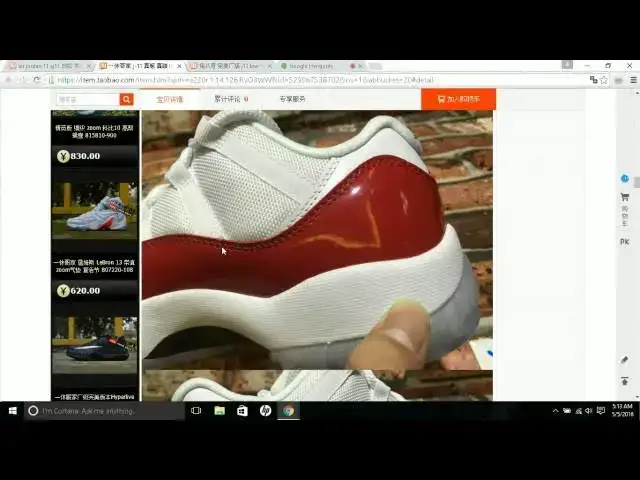Click the orange 加入购物车 add-to-cart button
This screenshot has width=640, height=480.
point(458,99)
